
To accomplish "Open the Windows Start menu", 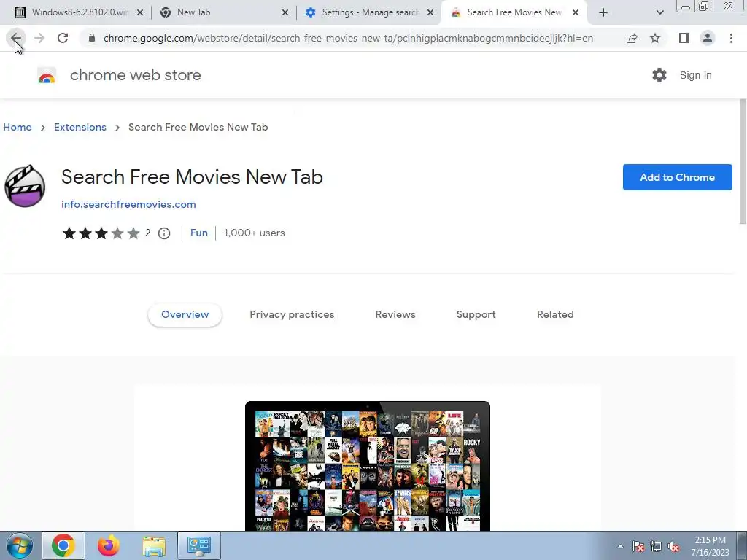I will coord(19,545).
